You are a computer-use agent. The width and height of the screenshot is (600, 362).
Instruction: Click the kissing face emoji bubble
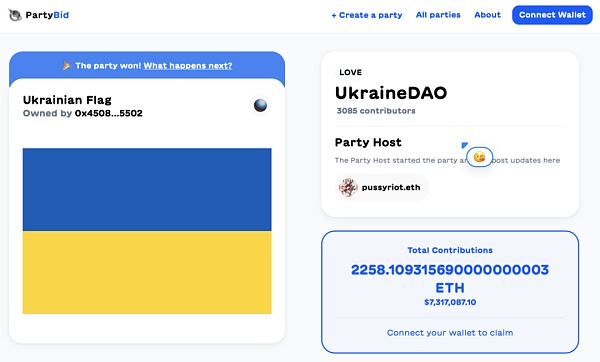pyautogui.click(x=479, y=157)
